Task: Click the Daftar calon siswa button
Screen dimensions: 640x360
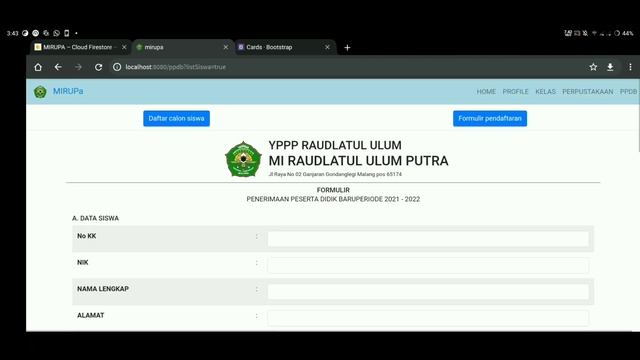Action: tap(176, 118)
